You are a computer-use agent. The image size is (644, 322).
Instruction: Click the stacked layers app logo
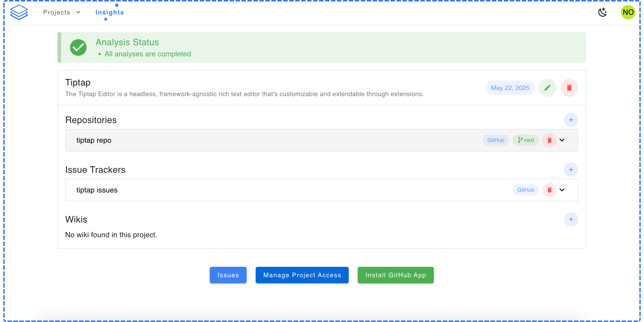pos(19,12)
